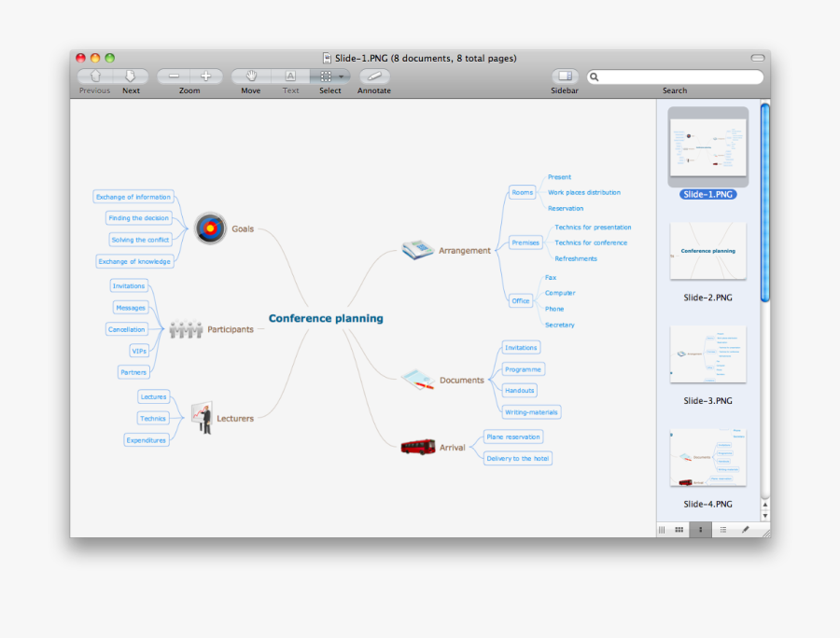
Task: Click the Zoom in plus button
Action: 206,76
